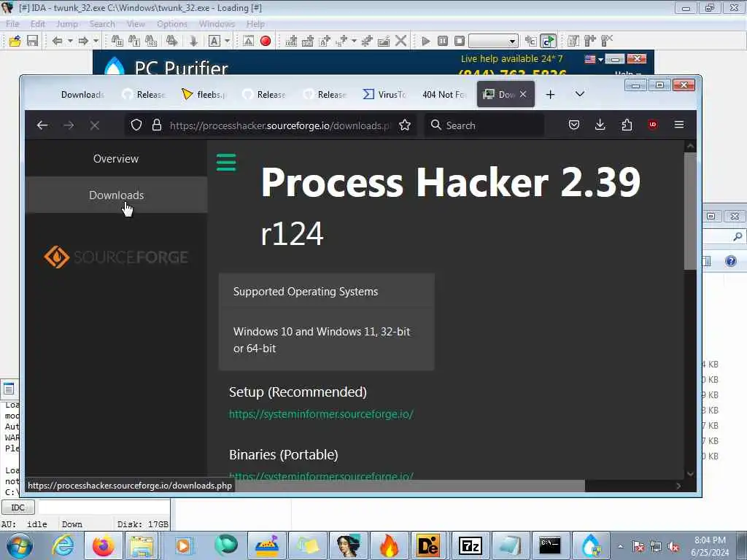The height and width of the screenshot is (560, 747).
Task: Switch to the VirusTotal tab
Action: (385, 94)
